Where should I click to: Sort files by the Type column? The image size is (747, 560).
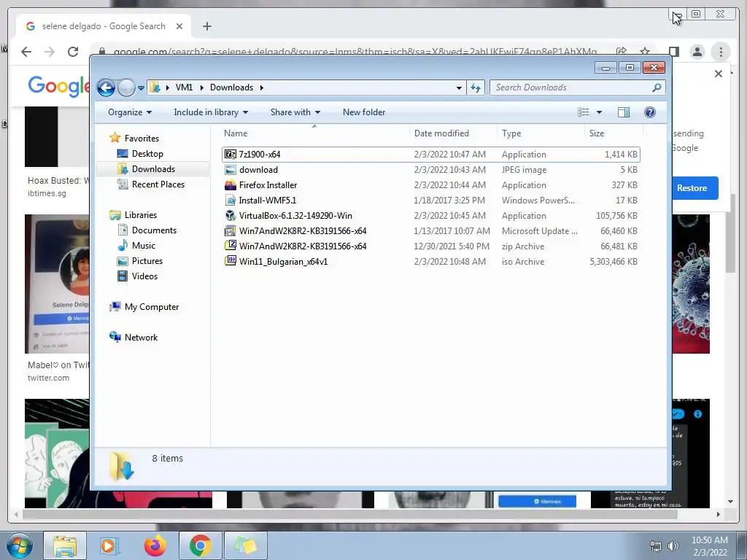541,134
